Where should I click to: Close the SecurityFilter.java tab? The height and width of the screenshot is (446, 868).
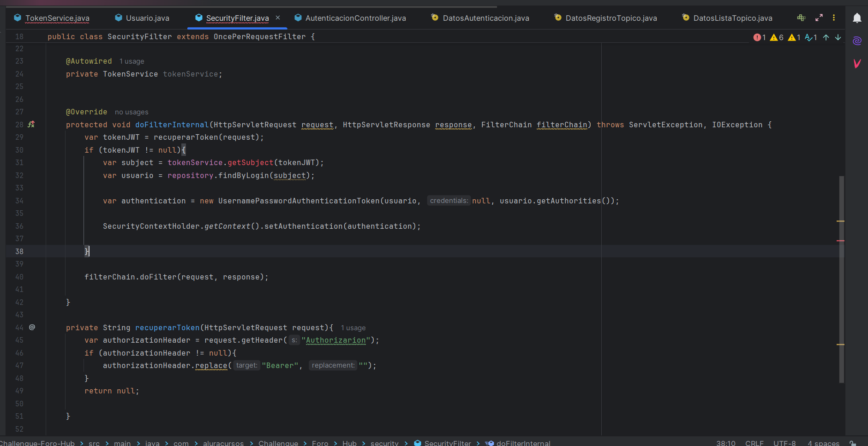(x=278, y=18)
